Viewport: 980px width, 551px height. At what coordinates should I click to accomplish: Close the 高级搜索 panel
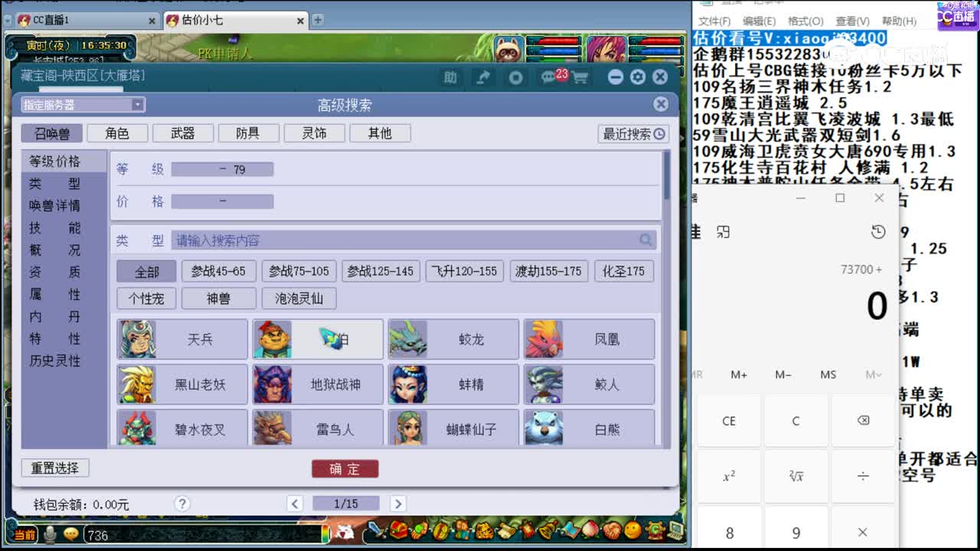(x=661, y=105)
